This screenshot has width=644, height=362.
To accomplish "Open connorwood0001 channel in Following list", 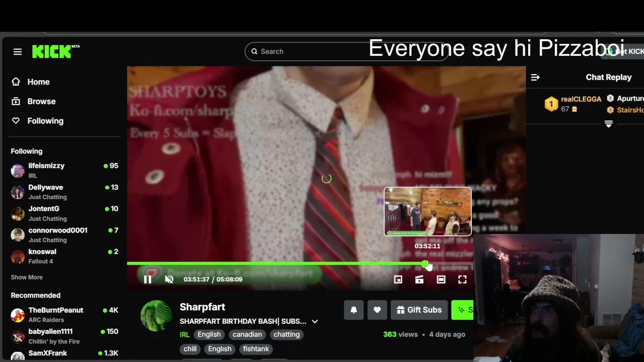I will tap(64, 235).
